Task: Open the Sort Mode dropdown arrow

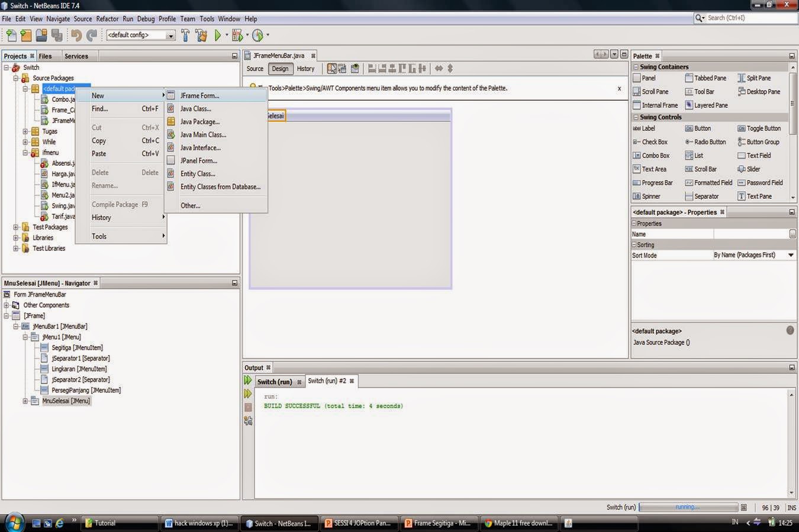Action: (791, 255)
